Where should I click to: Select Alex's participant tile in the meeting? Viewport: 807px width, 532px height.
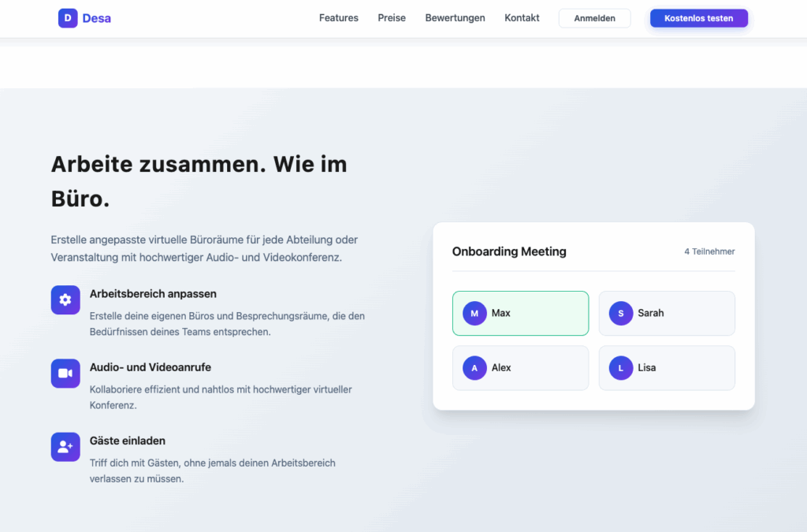pos(520,367)
